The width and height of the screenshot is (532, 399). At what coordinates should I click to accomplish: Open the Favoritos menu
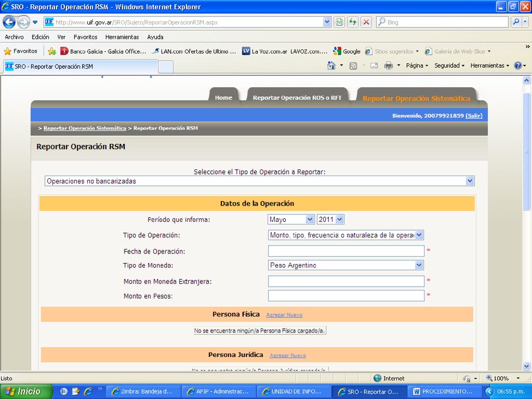click(x=86, y=37)
